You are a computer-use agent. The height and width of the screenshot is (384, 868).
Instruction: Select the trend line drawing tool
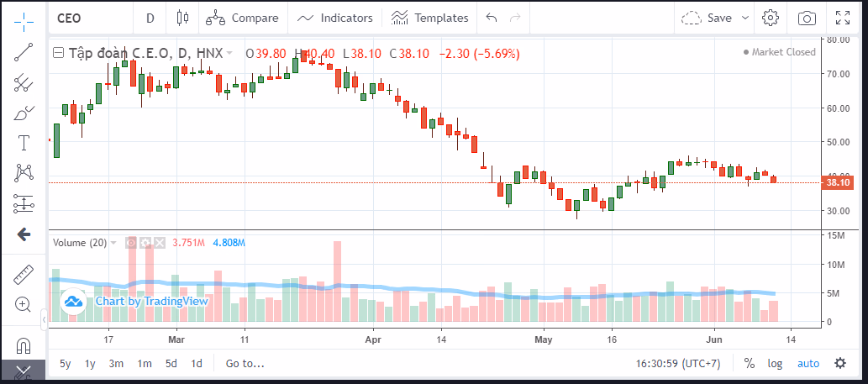[23, 52]
